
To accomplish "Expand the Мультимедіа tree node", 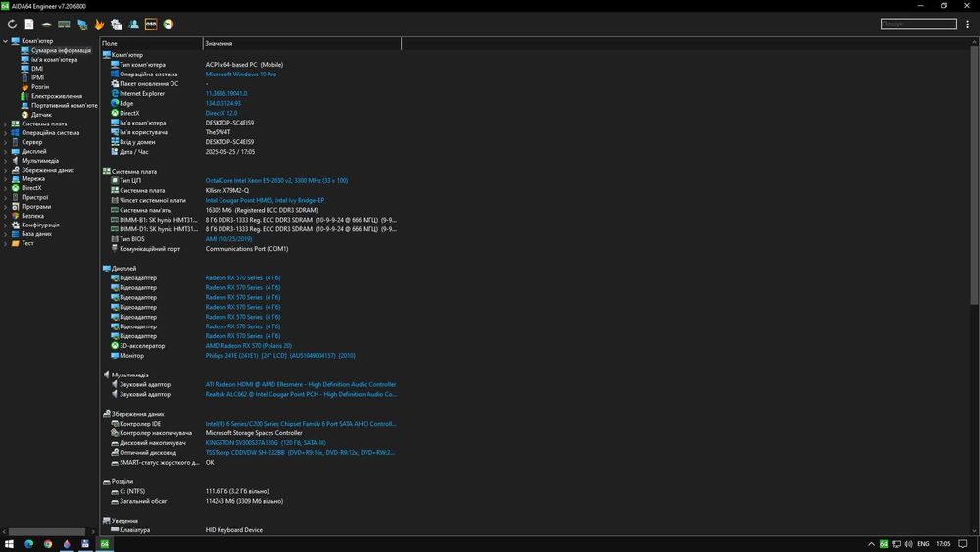I will point(6,161).
